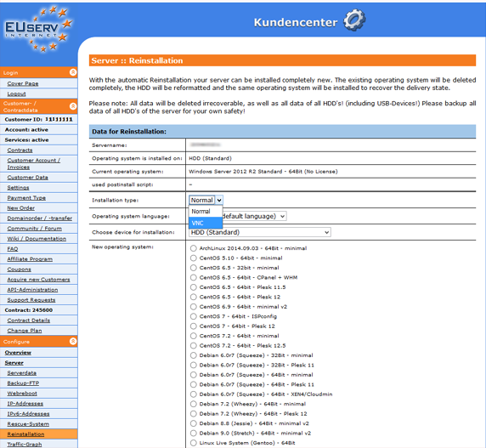Open the Affiliate Program link
This screenshot has height=448, width=486.
point(30,259)
